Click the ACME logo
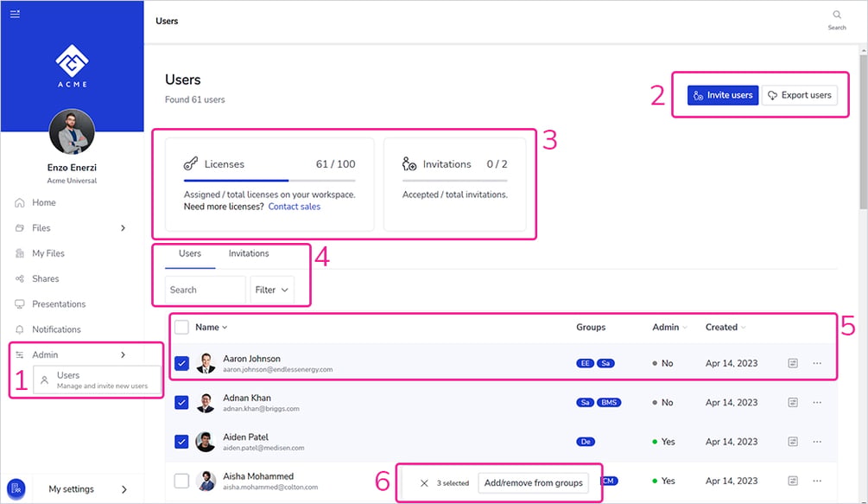Viewport: 868px width, 504px height. click(72, 66)
